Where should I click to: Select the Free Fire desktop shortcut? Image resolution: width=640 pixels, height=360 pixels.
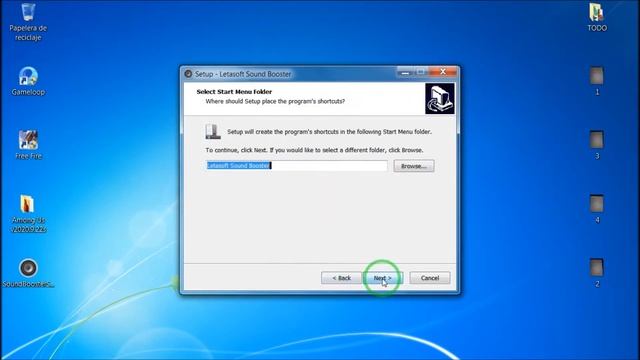(28, 144)
